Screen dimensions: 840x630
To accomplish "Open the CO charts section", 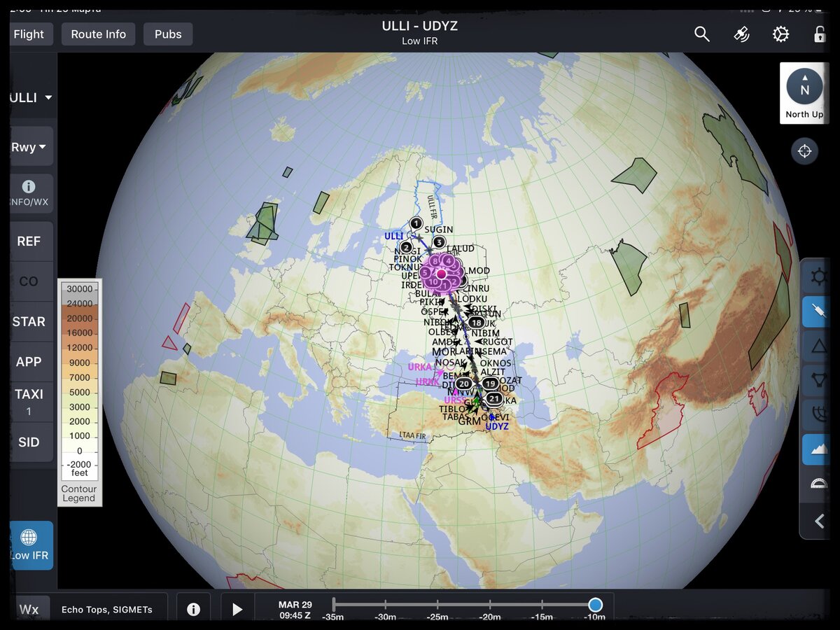I will point(29,281).
